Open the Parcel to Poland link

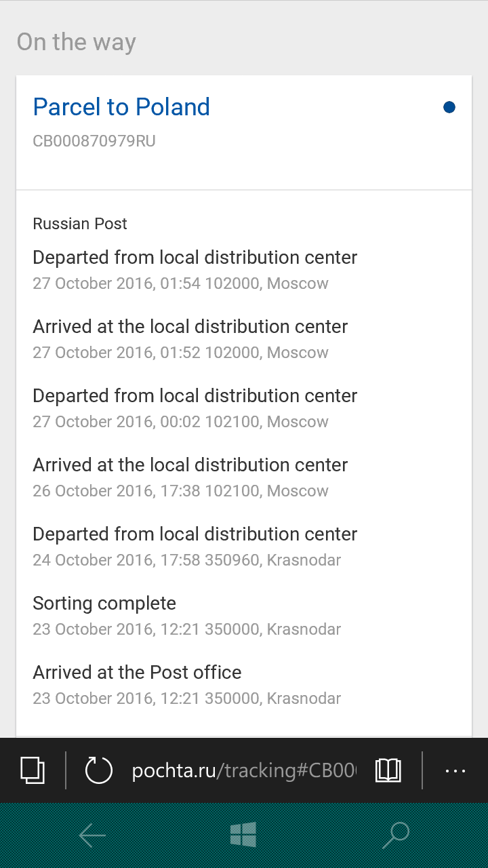(121, 107)
